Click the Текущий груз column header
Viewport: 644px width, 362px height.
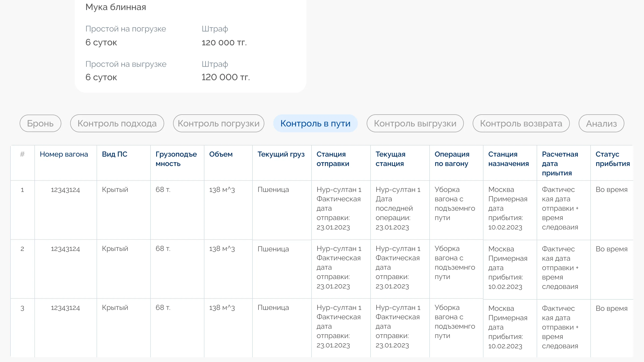281,154
